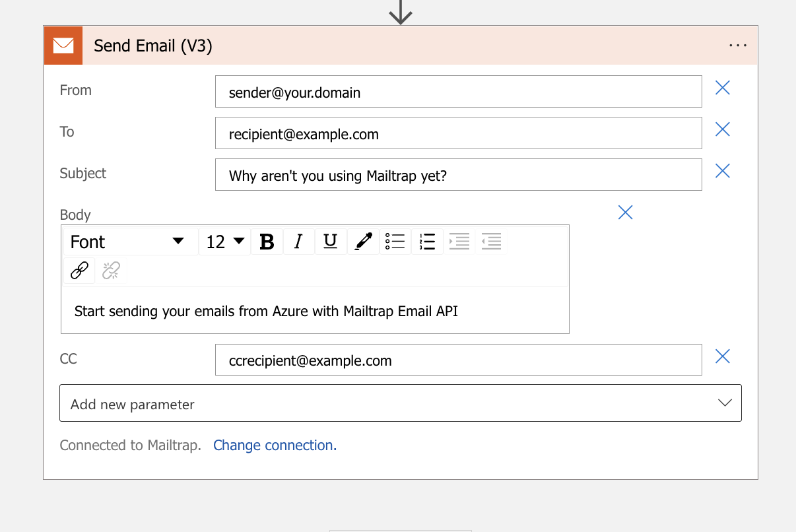The width and height of the screenshot is (796, 532).
Task: Click the Send Email envelope icon
Action: point(63,46)
